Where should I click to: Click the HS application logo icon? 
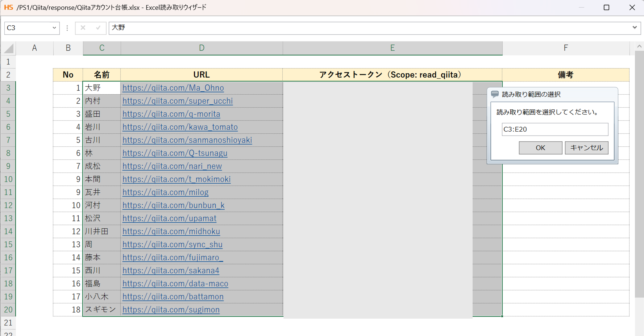coord(9,7)
